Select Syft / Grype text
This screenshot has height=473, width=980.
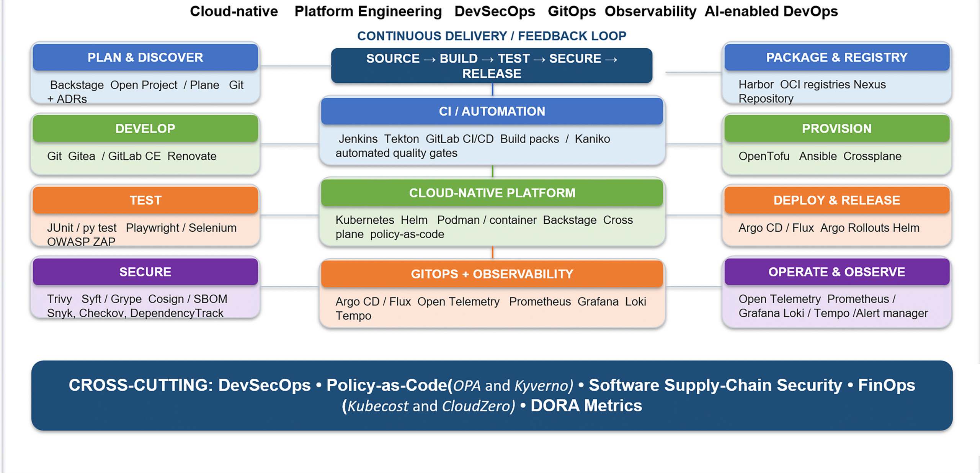pyautogui.click(x=111, y=299)
